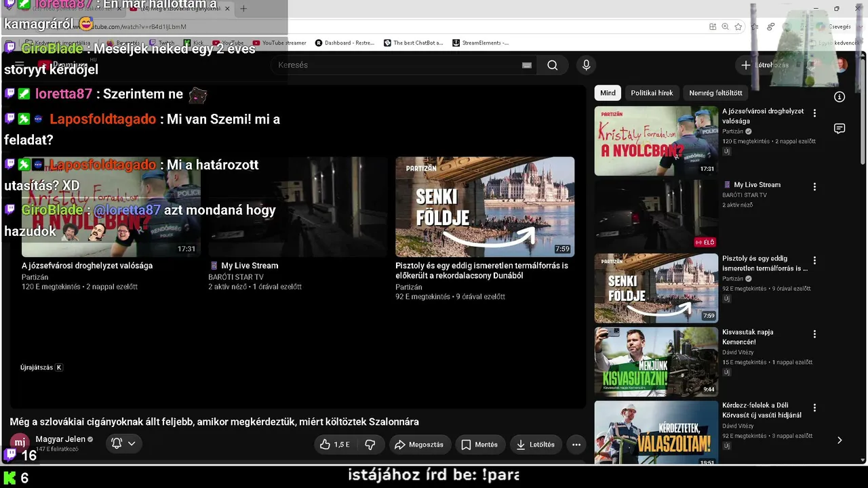Open the YouTube streamer bookmark
Image resolution: width=868 pixels, height=488 pixels.
[279, 43]
